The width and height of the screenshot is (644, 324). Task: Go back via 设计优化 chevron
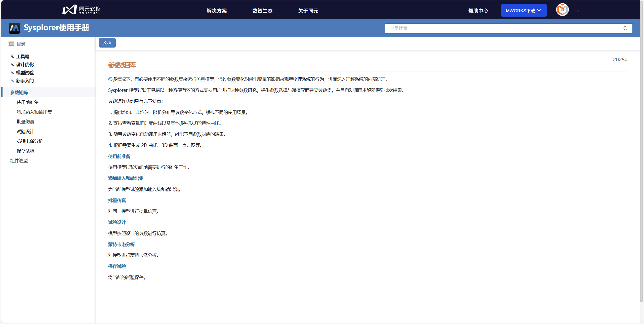pos(12,64)
